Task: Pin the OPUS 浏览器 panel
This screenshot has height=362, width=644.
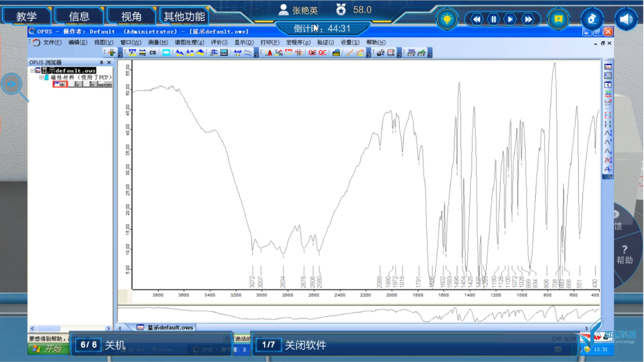Action: pos(101,63)
